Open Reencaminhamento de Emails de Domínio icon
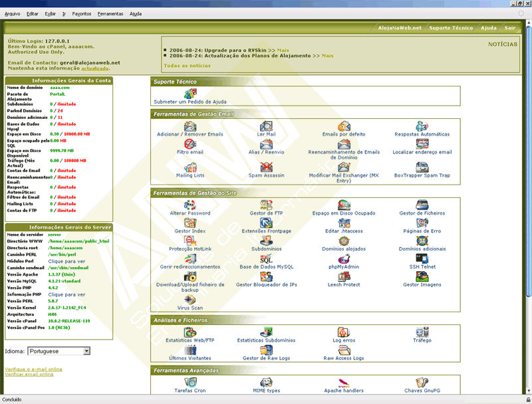This screenshot has height=404, width=532. (344, 144)
